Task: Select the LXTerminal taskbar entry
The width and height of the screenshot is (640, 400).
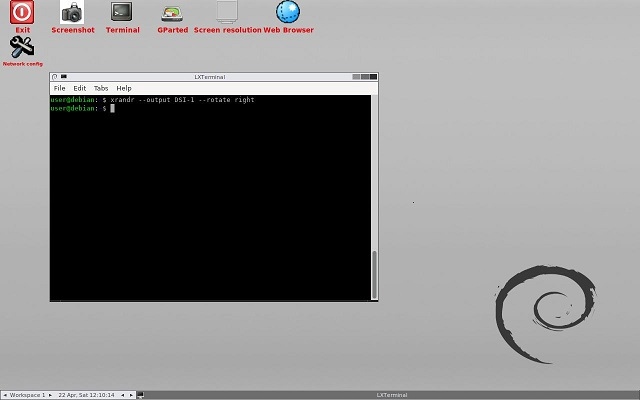Action: click(390, 395)
